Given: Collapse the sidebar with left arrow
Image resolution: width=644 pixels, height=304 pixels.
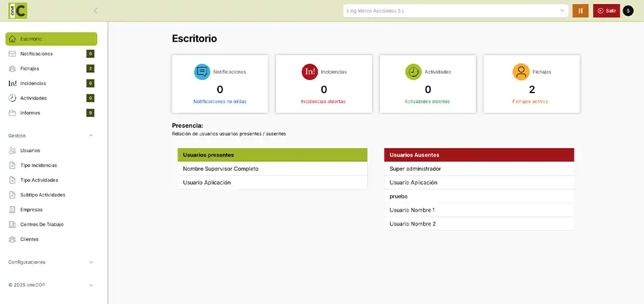Looking at the screenshot, I should pos(96,11).
